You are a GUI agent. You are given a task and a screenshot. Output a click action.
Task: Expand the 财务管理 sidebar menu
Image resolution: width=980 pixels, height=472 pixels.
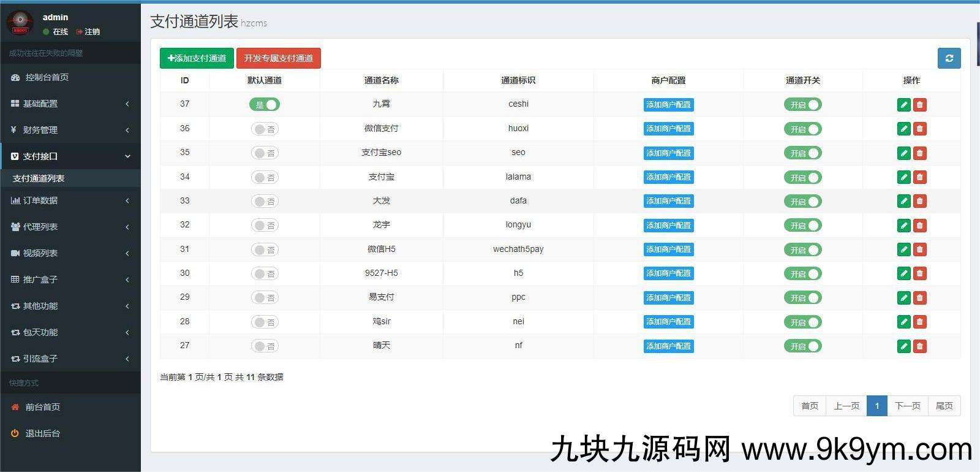coord(70,130)
